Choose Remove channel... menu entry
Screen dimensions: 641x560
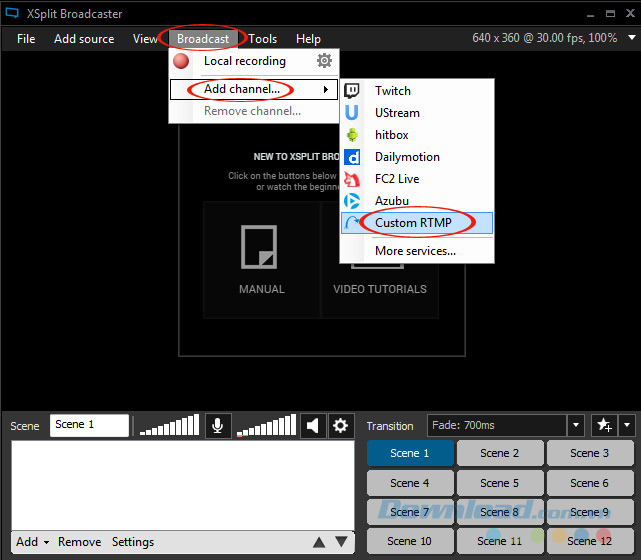point(254,111)
